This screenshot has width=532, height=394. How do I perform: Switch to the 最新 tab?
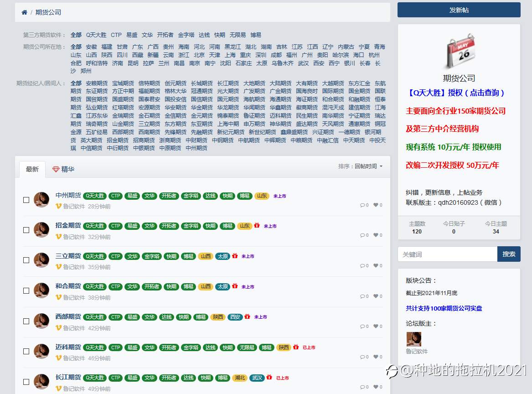click(x=32, y=169)
